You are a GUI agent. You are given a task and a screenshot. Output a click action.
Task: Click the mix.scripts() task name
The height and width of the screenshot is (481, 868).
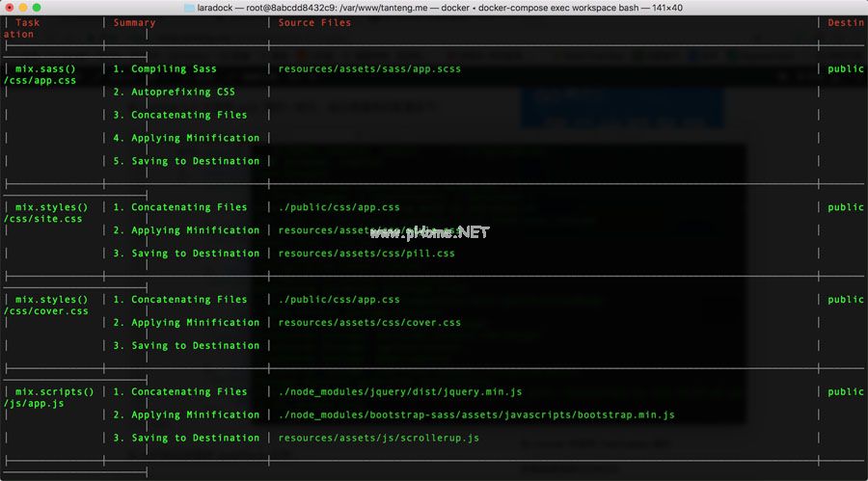click(54, 391)
